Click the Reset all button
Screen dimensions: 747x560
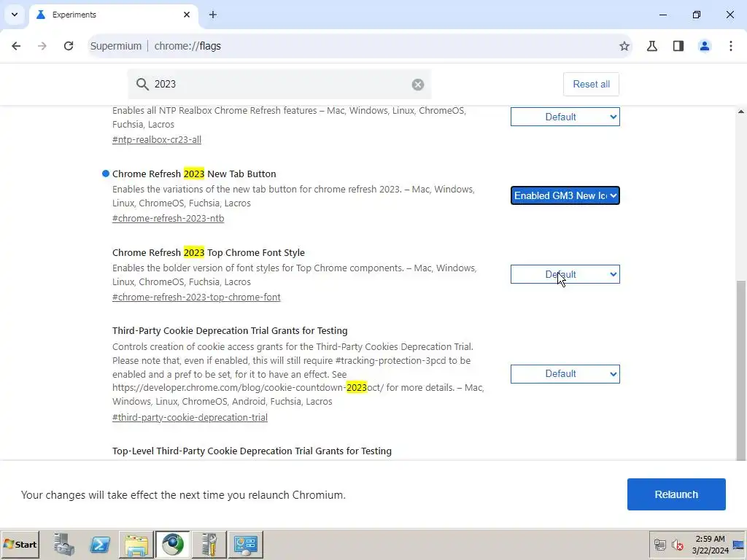tap(591, 85)
